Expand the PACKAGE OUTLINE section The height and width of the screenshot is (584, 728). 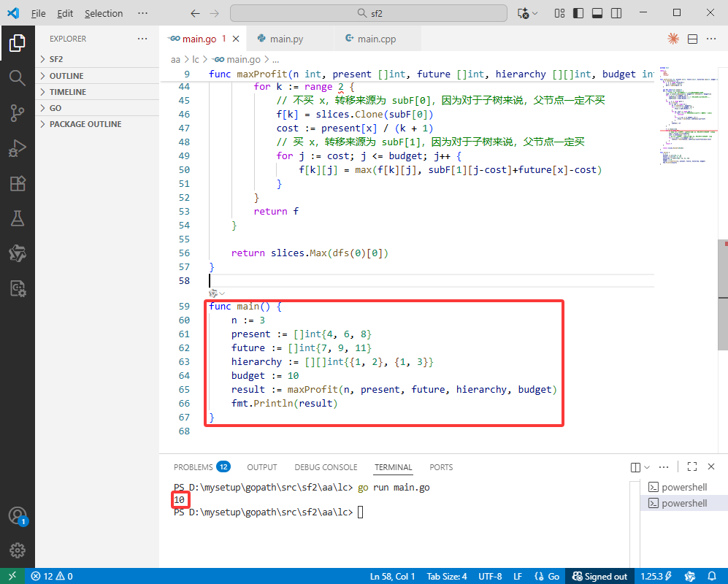pyautogui.click(x=97, y=124)
